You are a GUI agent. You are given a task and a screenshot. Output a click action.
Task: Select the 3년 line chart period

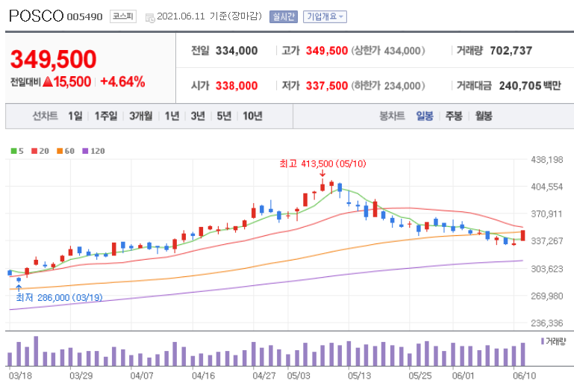[198, 116]
